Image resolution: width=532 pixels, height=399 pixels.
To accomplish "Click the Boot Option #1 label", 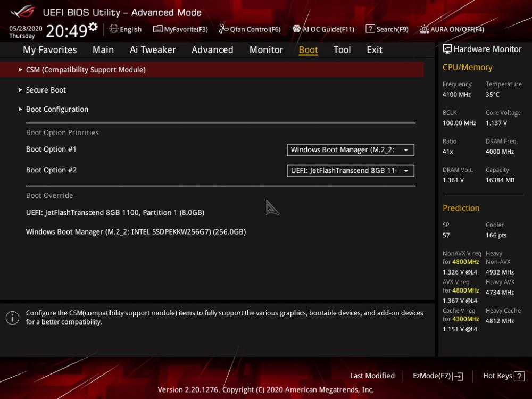I will 51,149.
